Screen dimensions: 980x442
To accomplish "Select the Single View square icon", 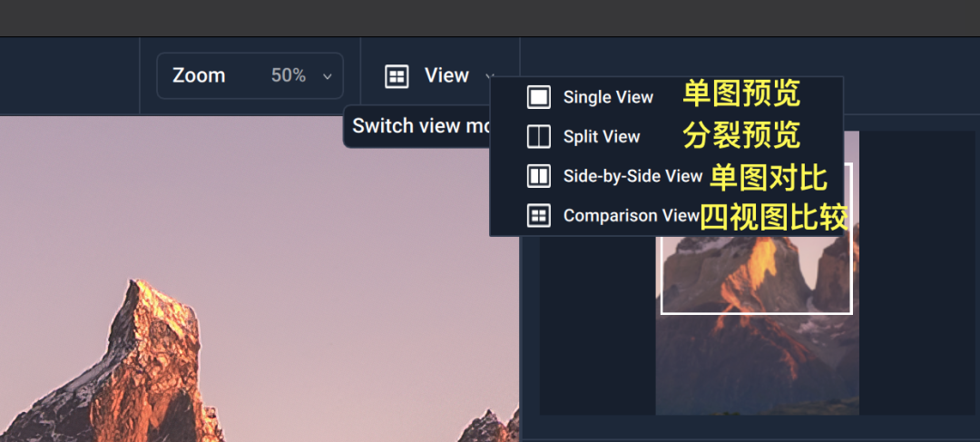I will coord(538,97).
